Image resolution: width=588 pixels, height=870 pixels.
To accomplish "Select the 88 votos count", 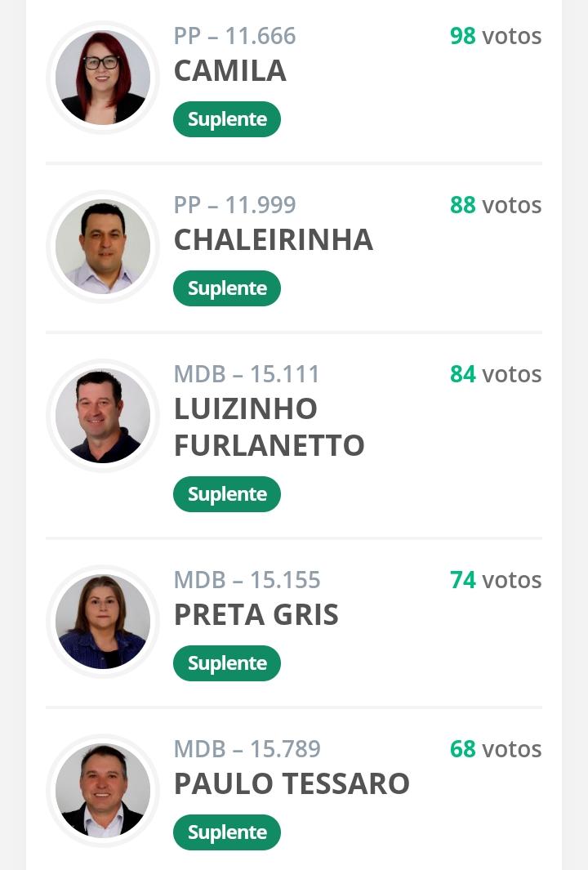I will [495, 205].
